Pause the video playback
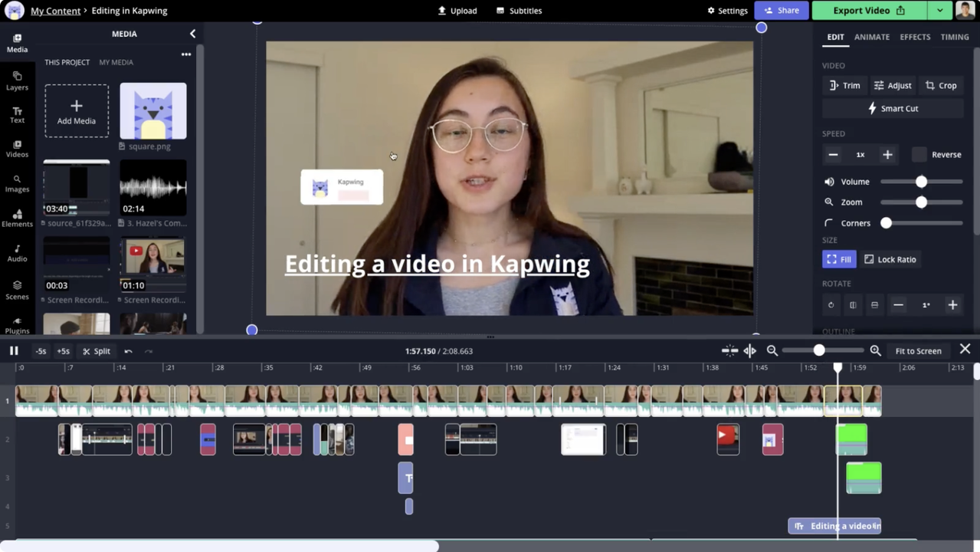 coord(14,351)
